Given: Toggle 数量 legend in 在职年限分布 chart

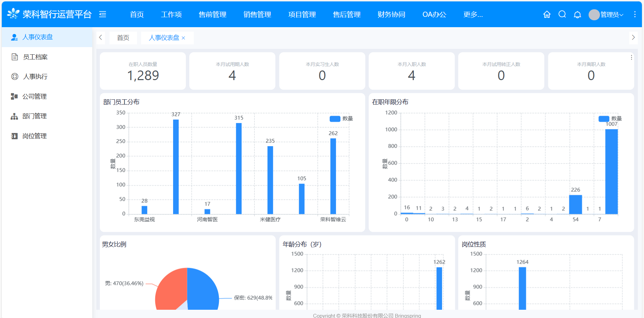Looking at the screenshot, I should (610, 119).
